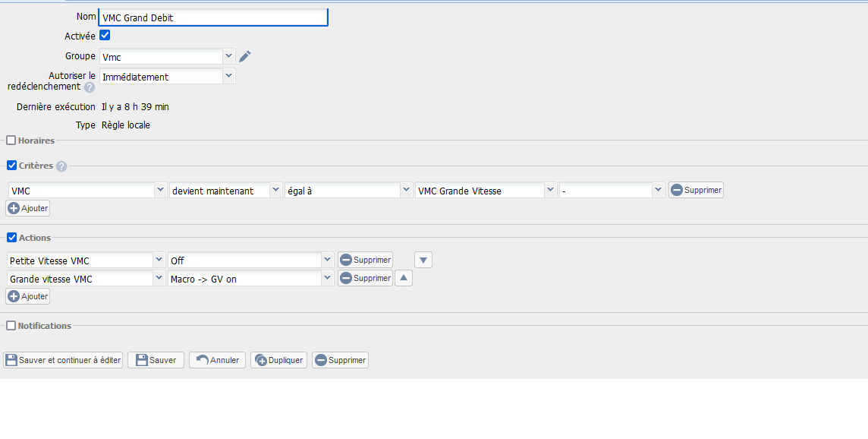Image resolution: width=868 pixels, height=439 pixels.
Task: Delete the Grande vitesse VMC action
Action: (365, 279)
